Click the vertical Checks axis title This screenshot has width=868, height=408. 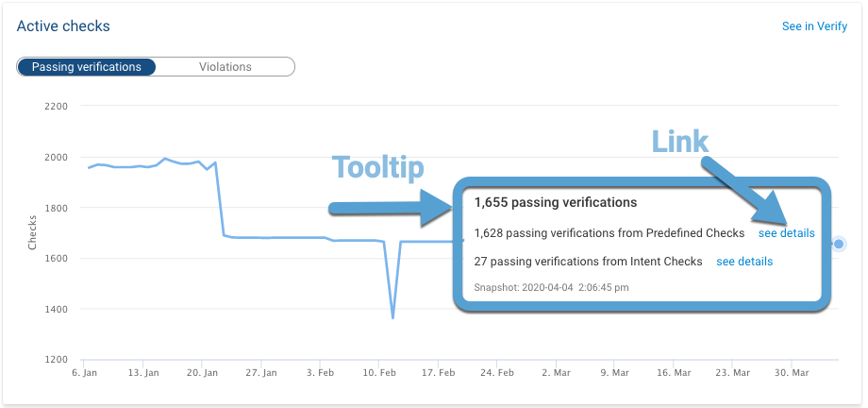click(x=33, y=232)
